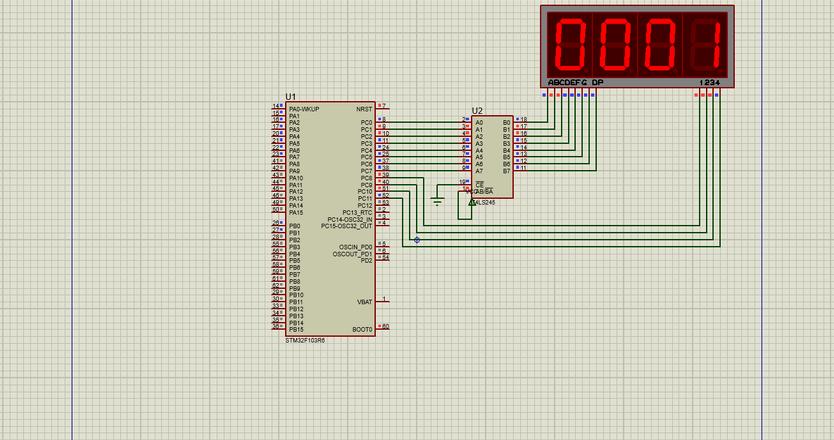Select the U1 reference label
The height and width of the screenshot is (440, 834).
(x=290, y=96)
